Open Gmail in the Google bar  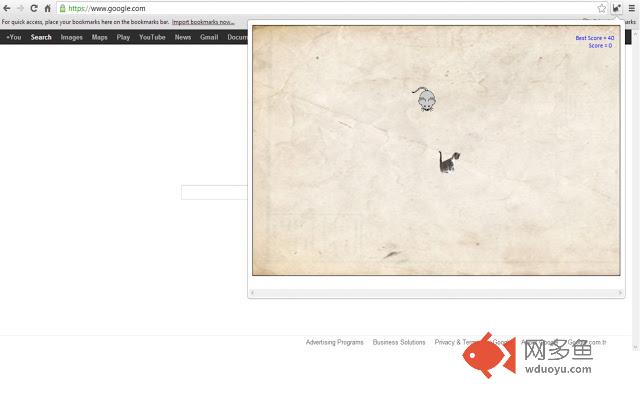[209, 37]
